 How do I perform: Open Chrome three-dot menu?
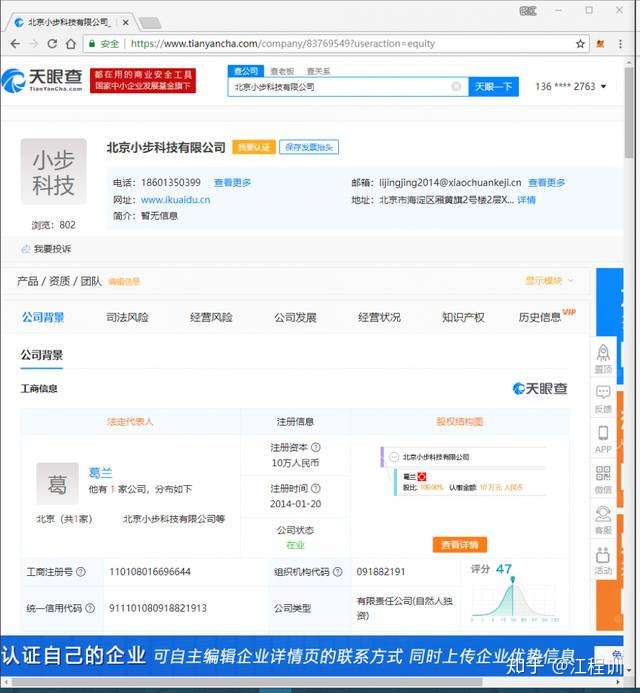620,44
